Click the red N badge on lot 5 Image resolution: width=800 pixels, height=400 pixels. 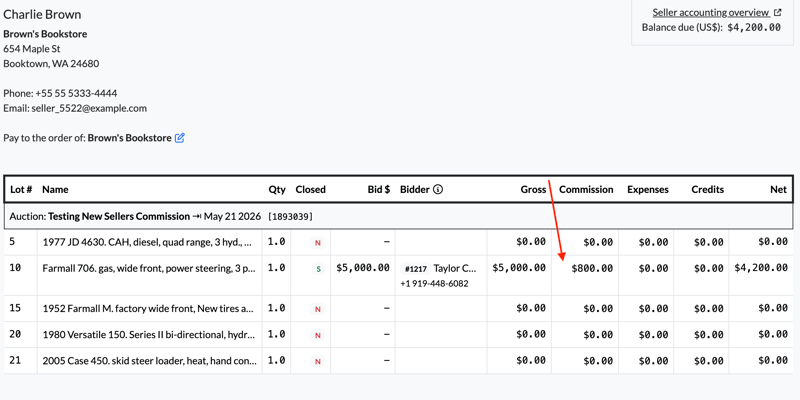pos(318,243)
